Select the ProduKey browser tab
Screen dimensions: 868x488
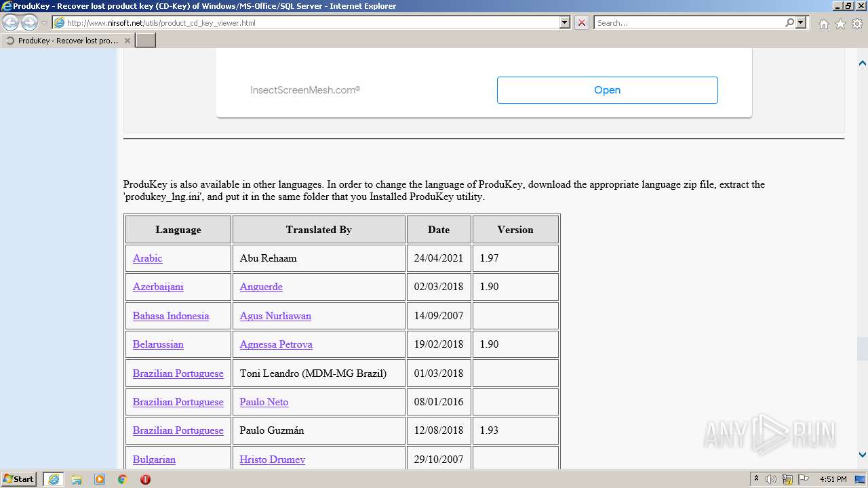(67, 41)
